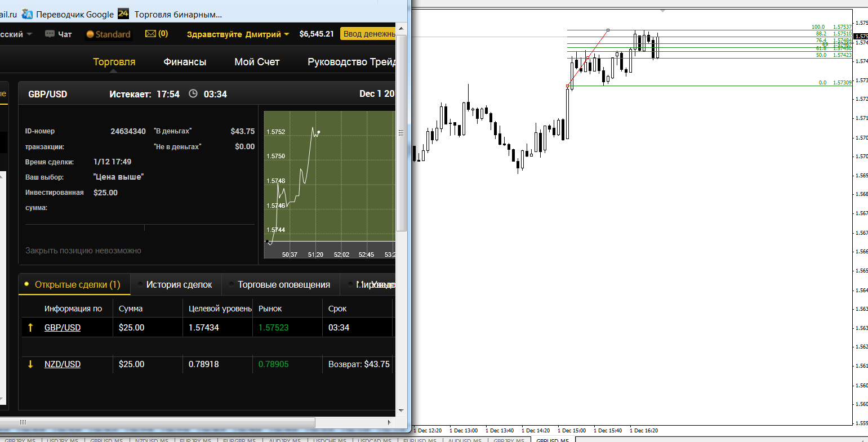Click the "Не в деньгах" $0.00 value

click(x=245, y=146)
